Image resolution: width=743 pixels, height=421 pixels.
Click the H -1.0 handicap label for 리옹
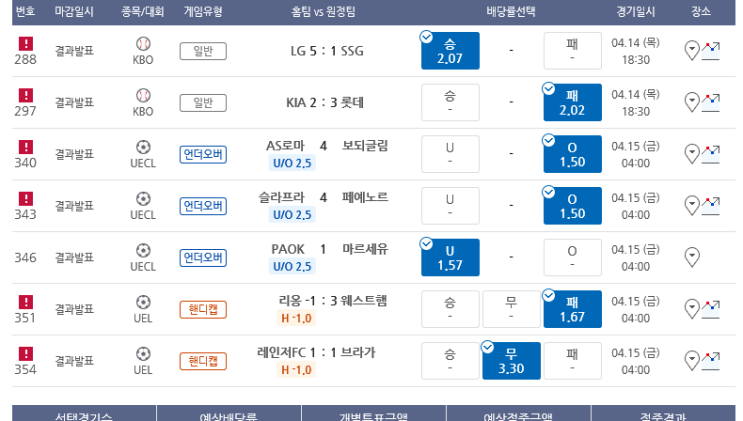click(296, 318)
